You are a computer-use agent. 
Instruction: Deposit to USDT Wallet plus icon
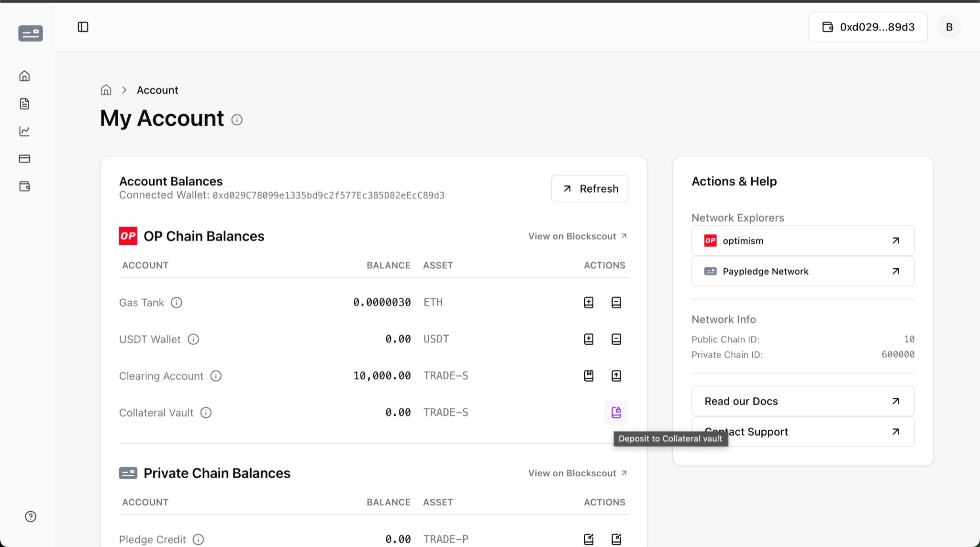point(589,339)
